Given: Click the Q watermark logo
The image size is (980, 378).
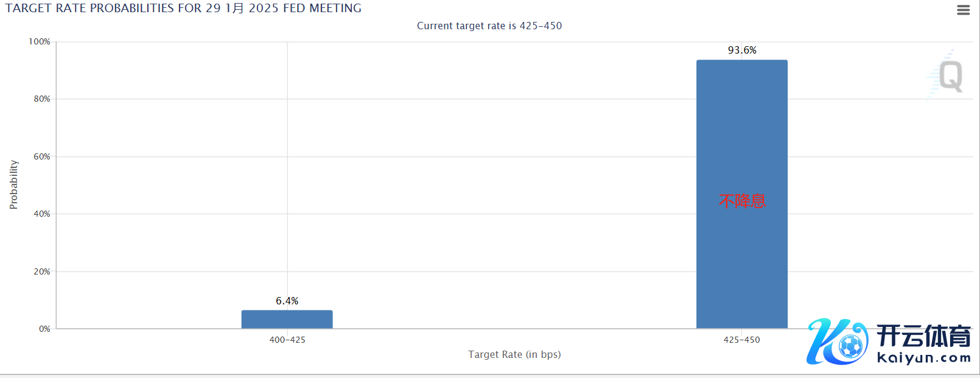Looking at the screenshot, I should point(950,76).
